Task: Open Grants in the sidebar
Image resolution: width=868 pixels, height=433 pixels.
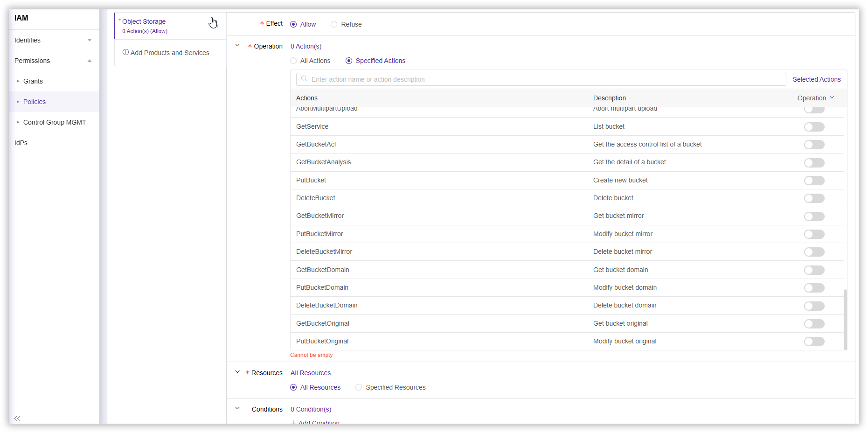Action: click(33, 81)
